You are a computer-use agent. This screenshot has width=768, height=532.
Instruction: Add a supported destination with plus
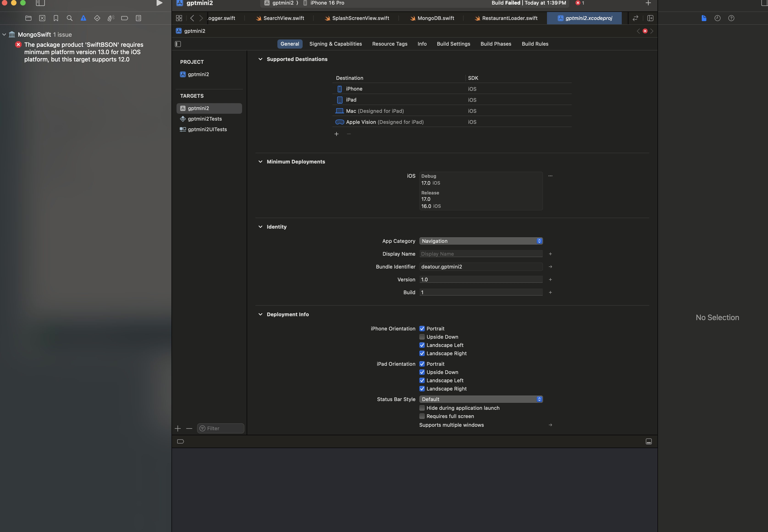click(x=337, y=134)
